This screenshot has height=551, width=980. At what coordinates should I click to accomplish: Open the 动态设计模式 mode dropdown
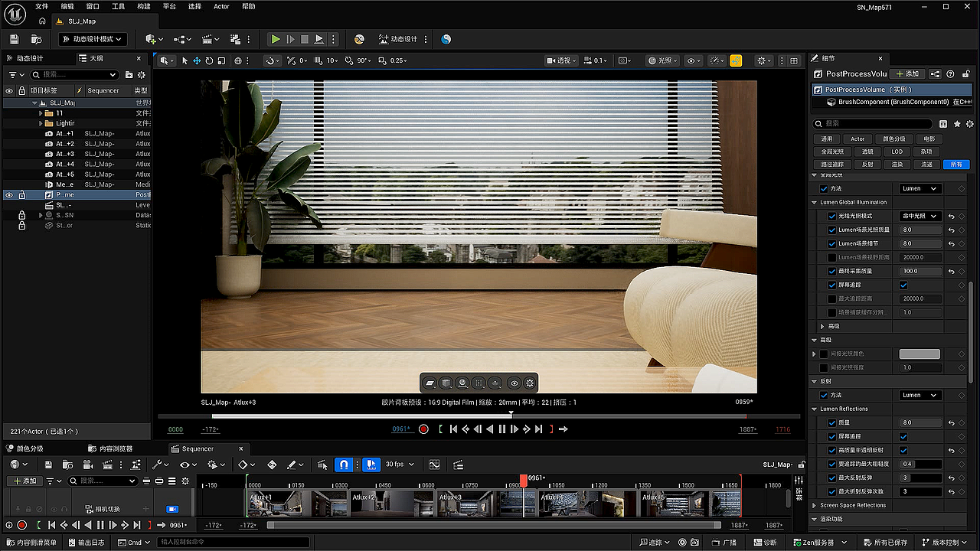pos(93,39)
